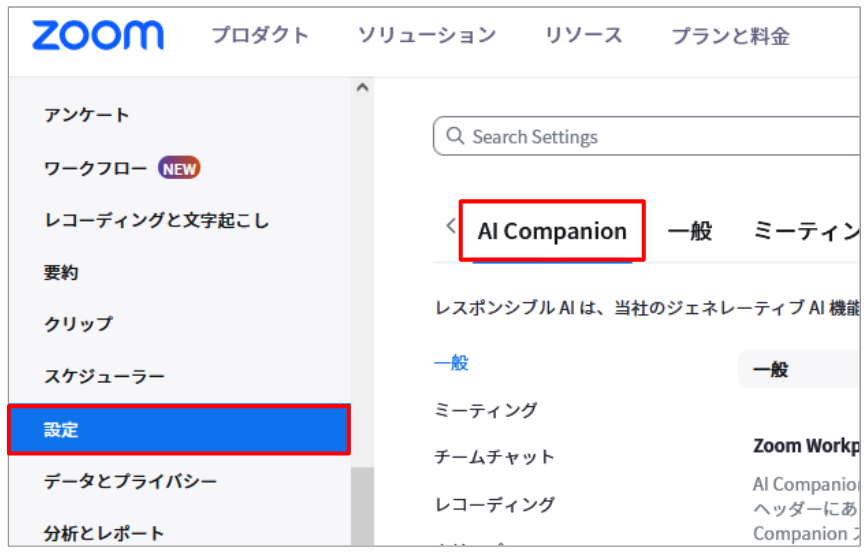Switch to the 一般 tab
Image resolution: width=868 pixels, height=555 pixels.
point(690,231)
